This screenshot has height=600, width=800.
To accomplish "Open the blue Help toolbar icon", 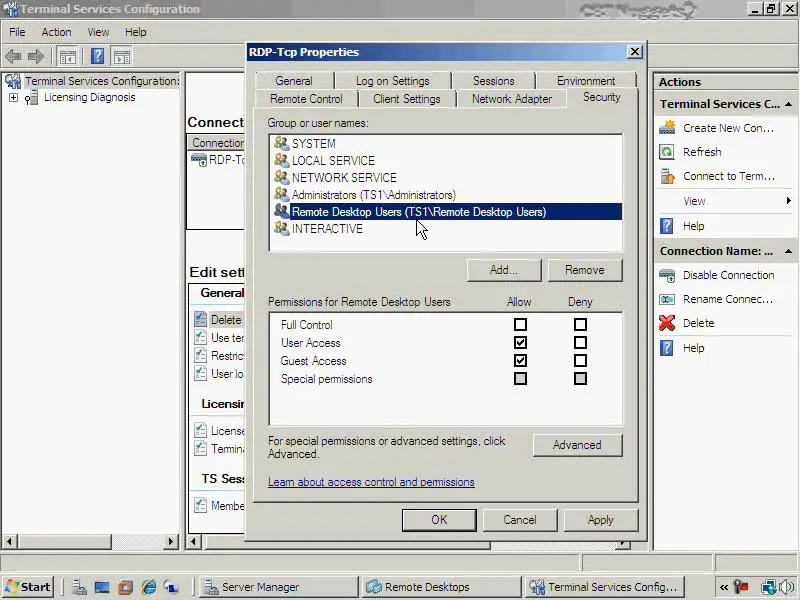I will tap(97, 56).
